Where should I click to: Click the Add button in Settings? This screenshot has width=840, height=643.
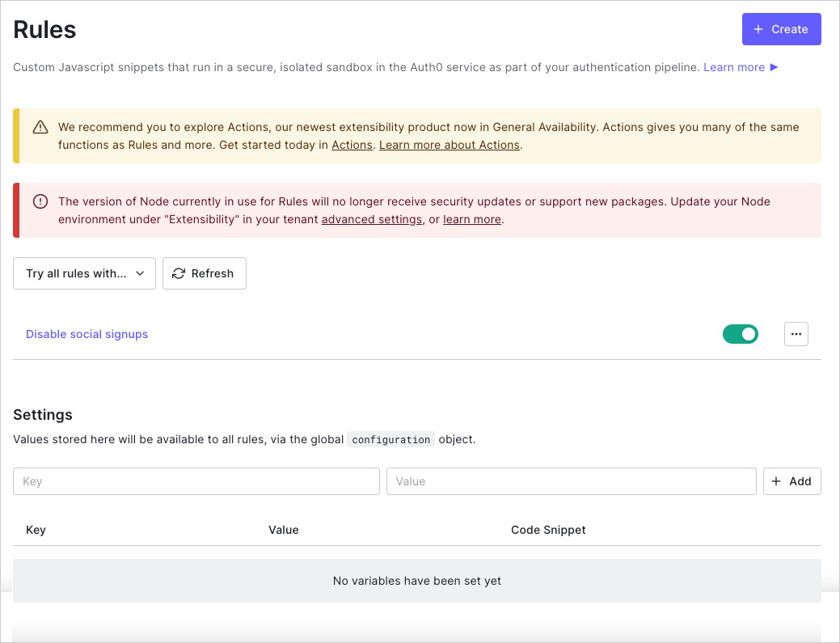[791, 481]
